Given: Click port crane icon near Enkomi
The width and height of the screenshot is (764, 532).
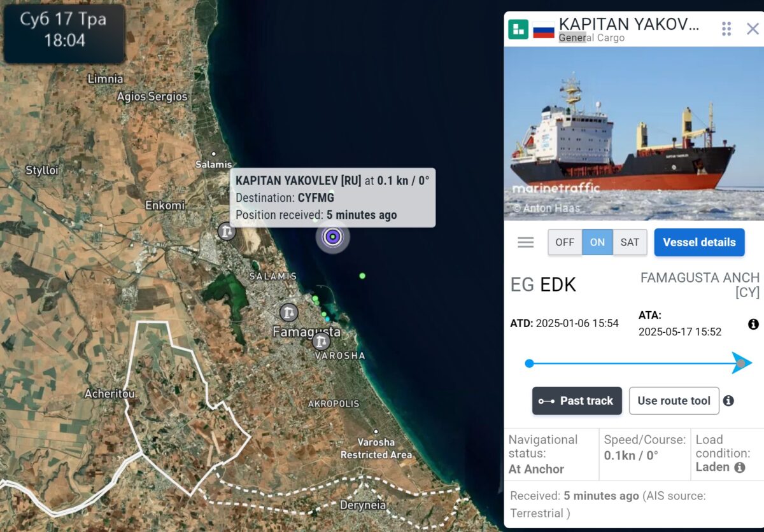Looking at the screenshot, I should (x=226, y=231).
